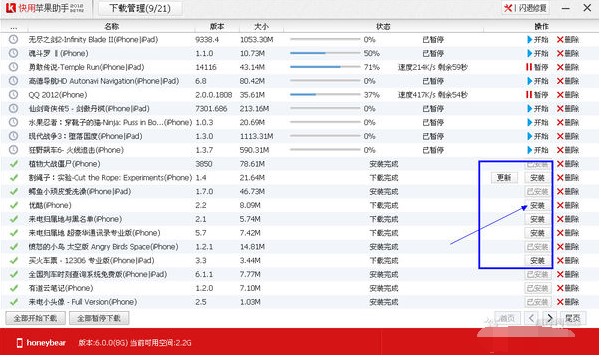Image resolution: width=601 pixels, height=360 pixels.
Task: Delete the 狂野飙车6 download
Action: pos(568,150)
